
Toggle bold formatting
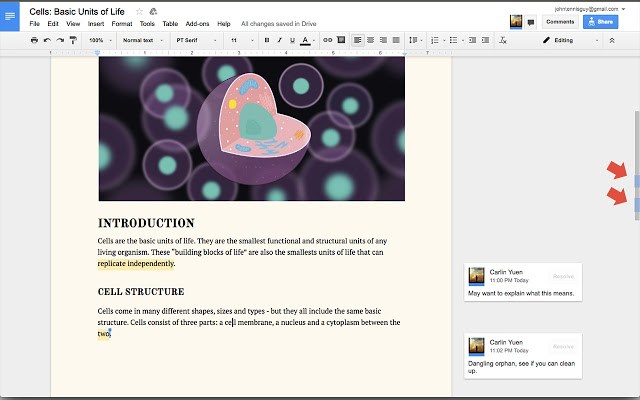click(266, 40)
